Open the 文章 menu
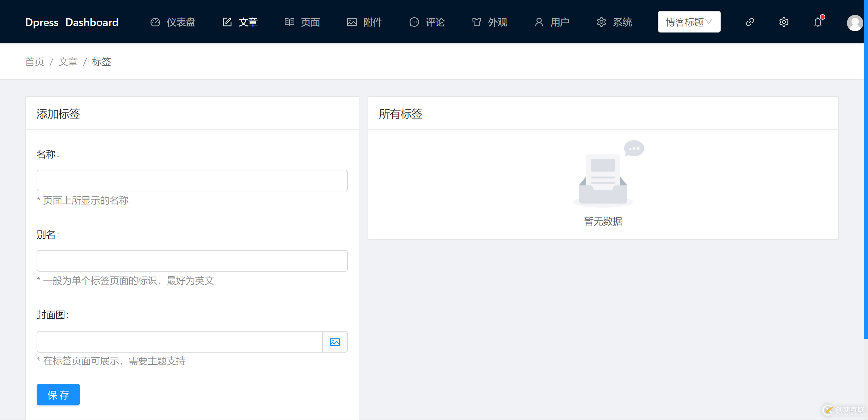The height and width of the screenshot is (420, 868). click(x=240, y=22)
